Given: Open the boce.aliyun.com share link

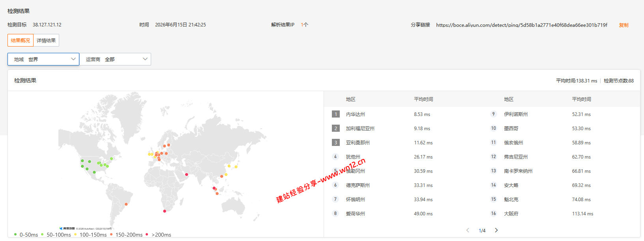Looking at the screenshot, I should pyautogui.click(x=522, y=25).
